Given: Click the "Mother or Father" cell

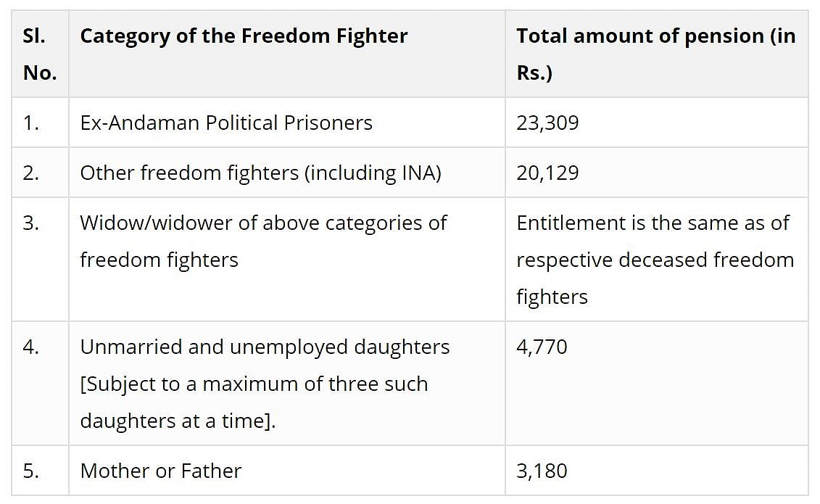Looking at the screenshot, I should pyautogui.click(x=161, y=471).
